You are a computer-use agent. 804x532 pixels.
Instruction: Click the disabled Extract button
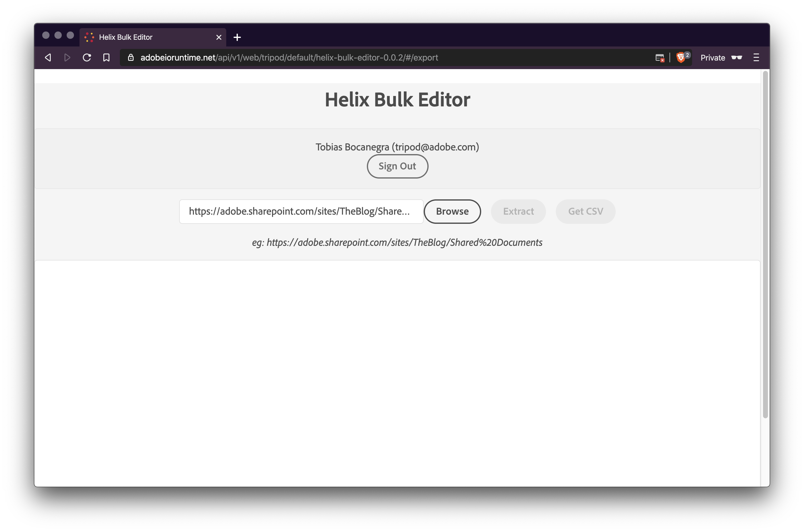(518, 211)
